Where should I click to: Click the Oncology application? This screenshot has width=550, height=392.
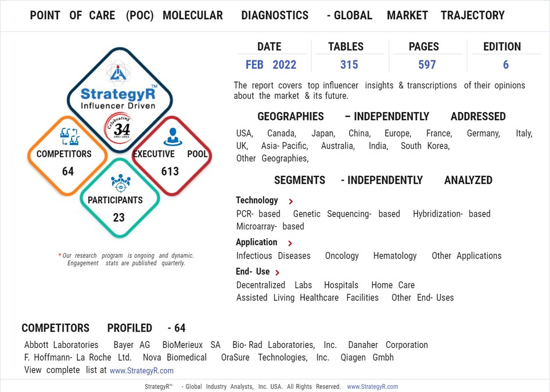(x=342, y=256)
